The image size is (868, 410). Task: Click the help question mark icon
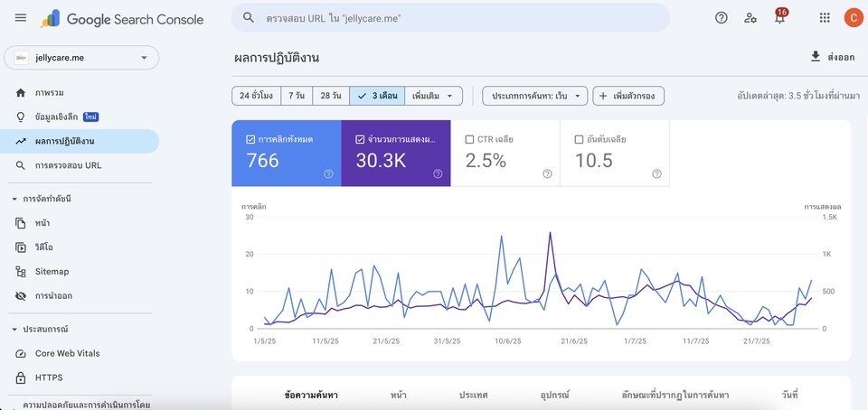click(x=721, y=18)
